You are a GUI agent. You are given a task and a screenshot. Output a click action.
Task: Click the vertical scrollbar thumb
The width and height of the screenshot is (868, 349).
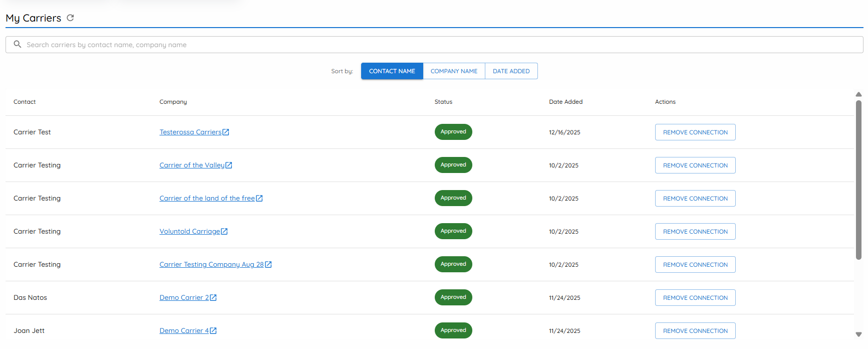(x=858, y=180)
